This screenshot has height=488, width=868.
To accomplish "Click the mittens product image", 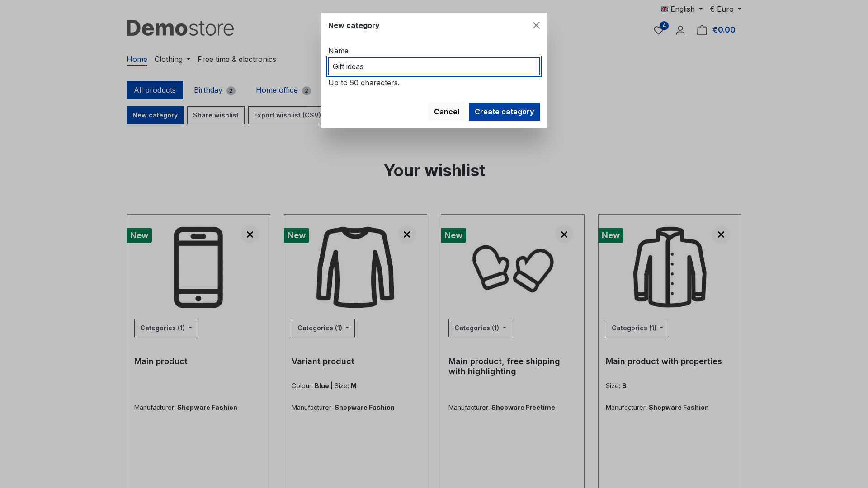I will click(x=513, y=268).
